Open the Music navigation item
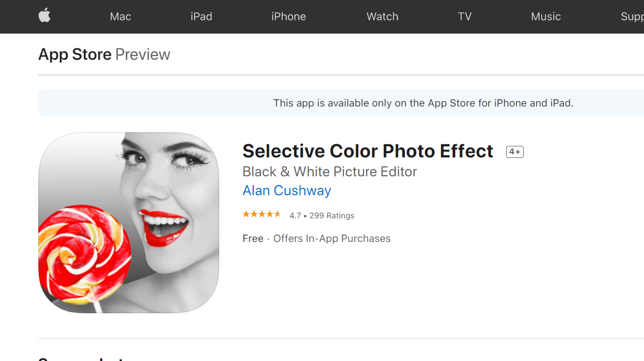644x361 pixels. [546, 16]
